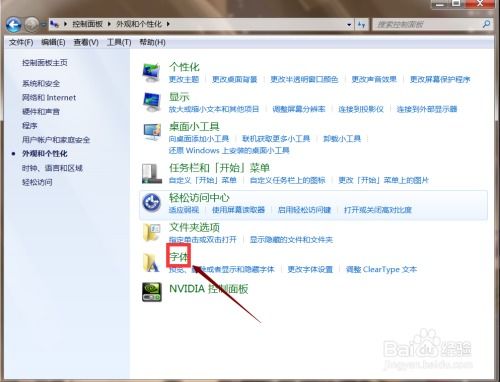Screen dimensions: 500x382
Task: Select 程序 in the sidebar
Action: (30, 126)
